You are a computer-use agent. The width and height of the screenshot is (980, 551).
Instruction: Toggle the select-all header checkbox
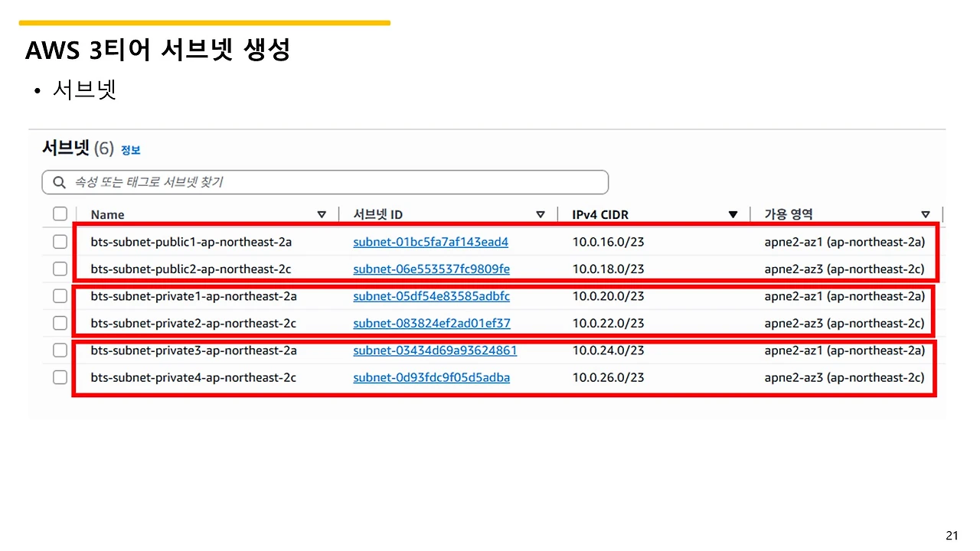click(60, 214)
